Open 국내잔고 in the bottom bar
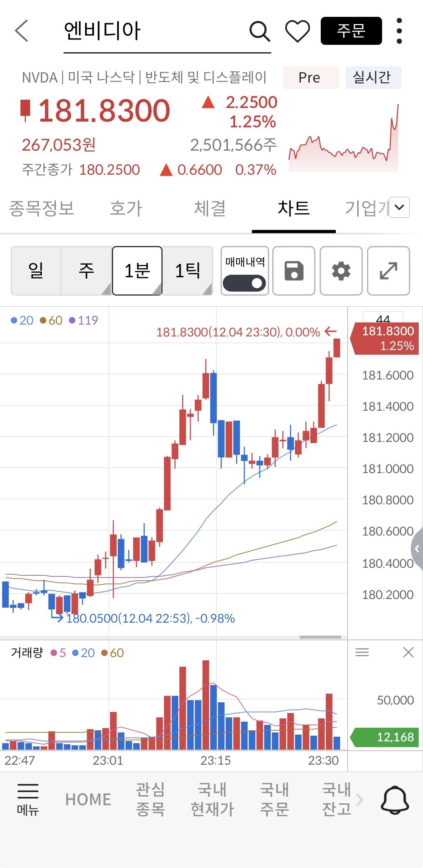 click(337, 799)
